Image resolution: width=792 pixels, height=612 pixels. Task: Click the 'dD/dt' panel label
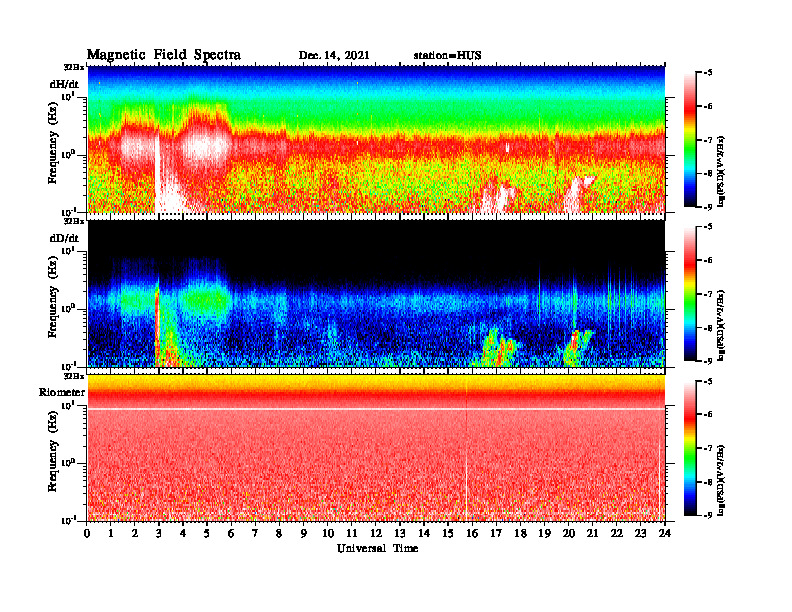click(x=64, y=238)
